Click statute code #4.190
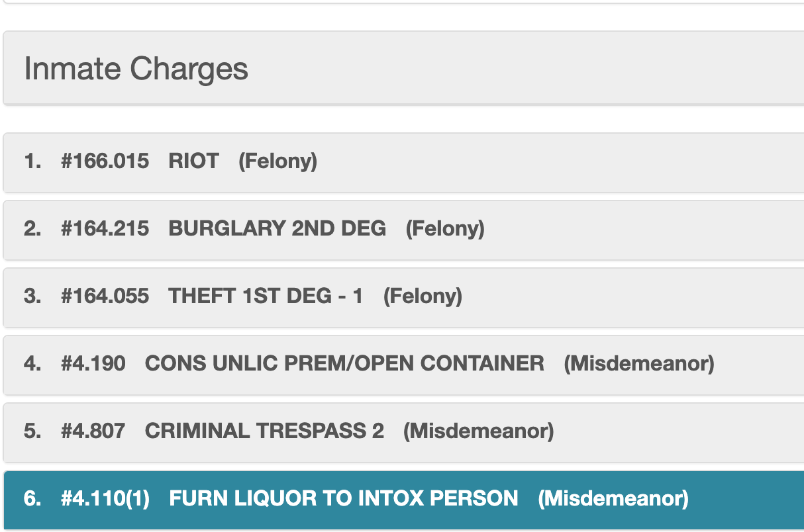 point(93,364)
